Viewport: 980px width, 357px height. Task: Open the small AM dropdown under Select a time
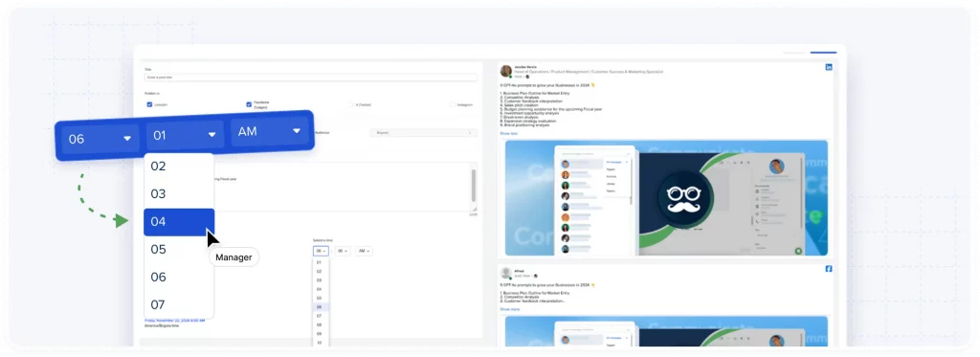coord(365,251)
